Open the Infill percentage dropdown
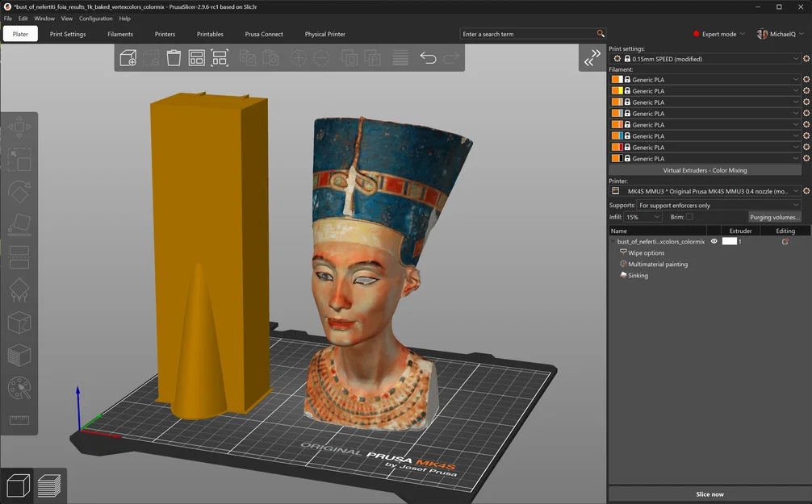The height and width of the screenshot is (504, 812). pyautogui.click(x=642, y=217)
